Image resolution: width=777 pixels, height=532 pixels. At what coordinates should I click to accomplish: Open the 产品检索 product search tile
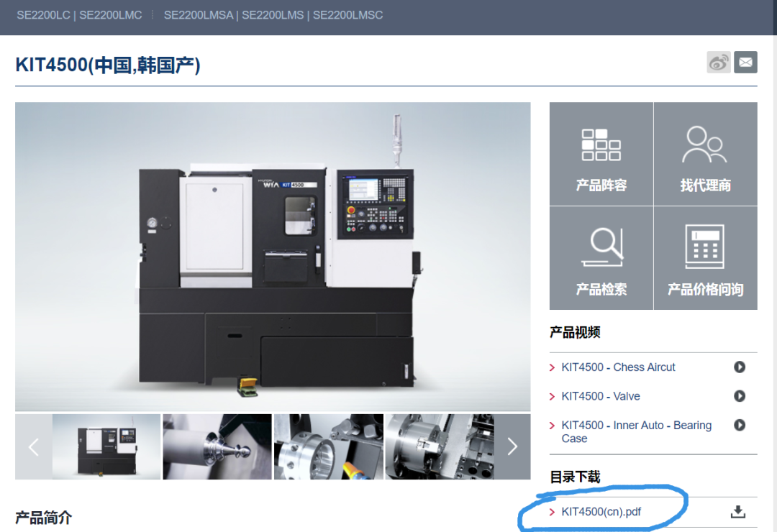click(601, 258)
